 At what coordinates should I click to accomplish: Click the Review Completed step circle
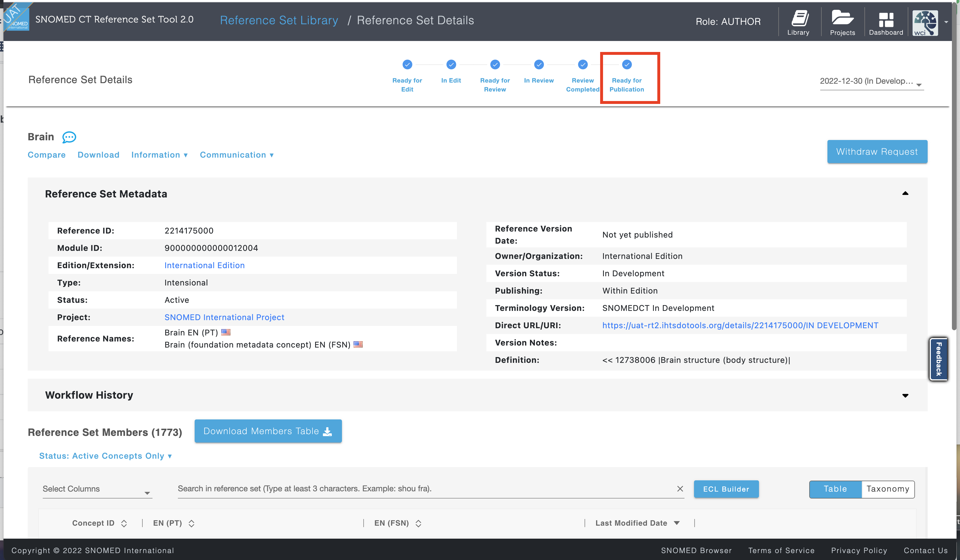(x=583, y=64)
